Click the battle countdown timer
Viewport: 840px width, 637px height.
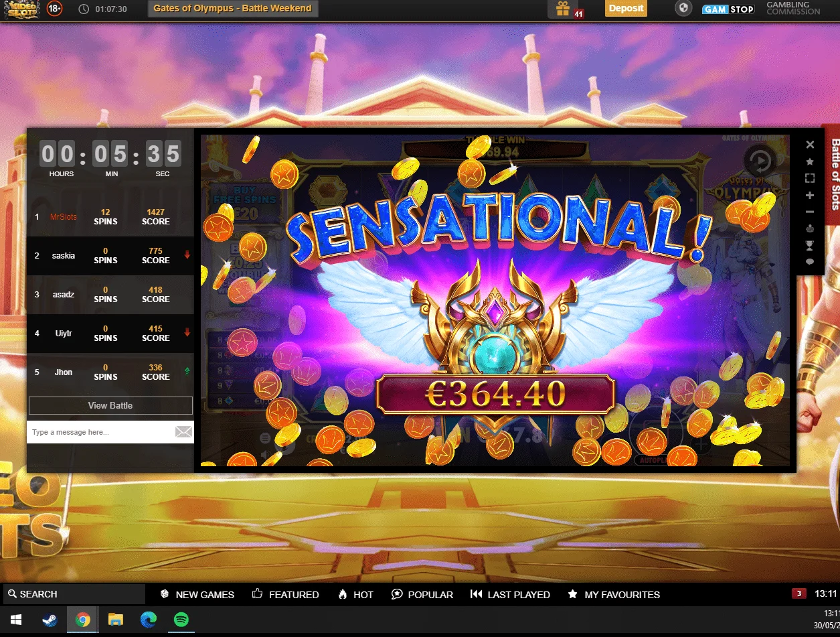point(110,155)
